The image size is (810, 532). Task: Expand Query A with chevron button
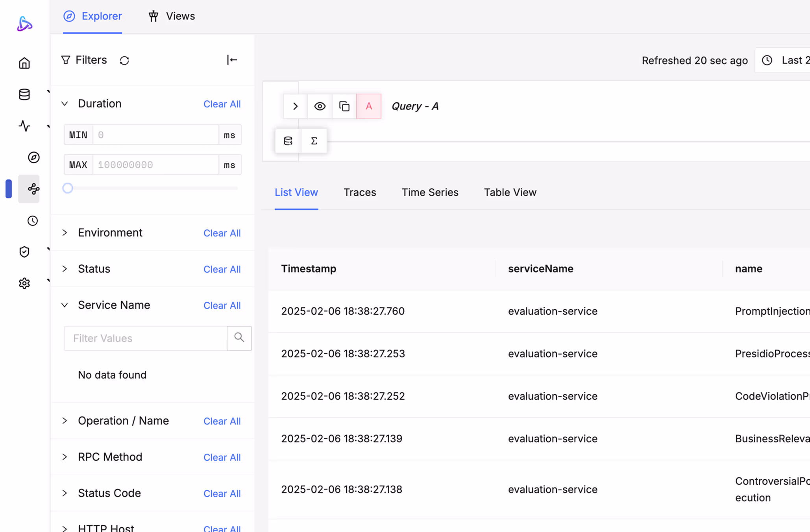[x=295, y=106]
